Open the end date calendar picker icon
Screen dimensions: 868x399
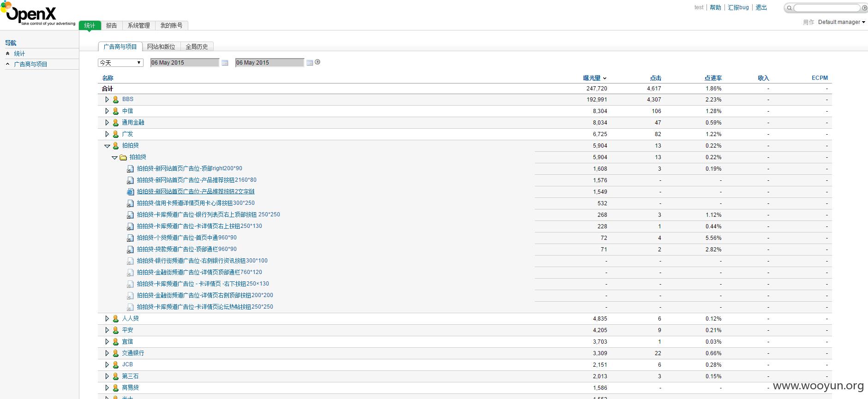[310, 63]
